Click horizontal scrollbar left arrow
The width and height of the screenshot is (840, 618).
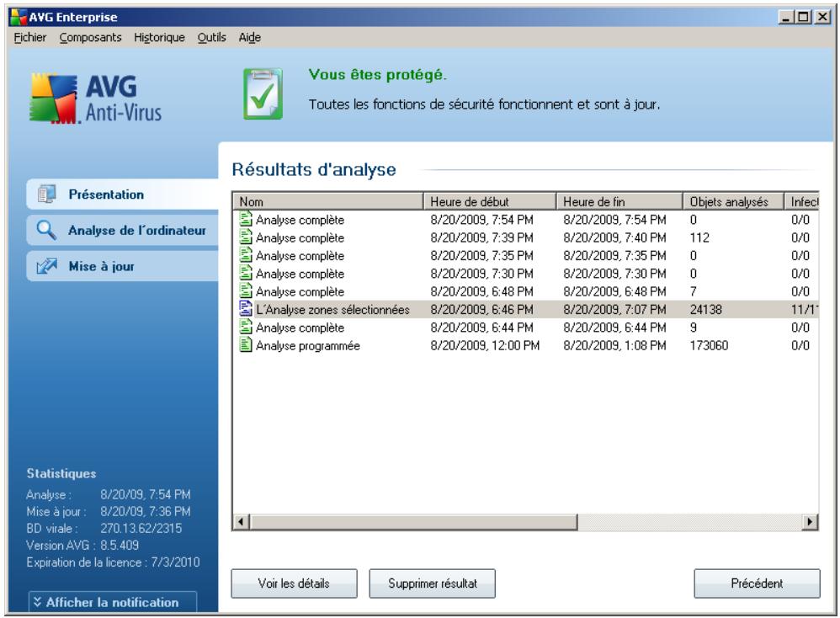pos(241,521)
